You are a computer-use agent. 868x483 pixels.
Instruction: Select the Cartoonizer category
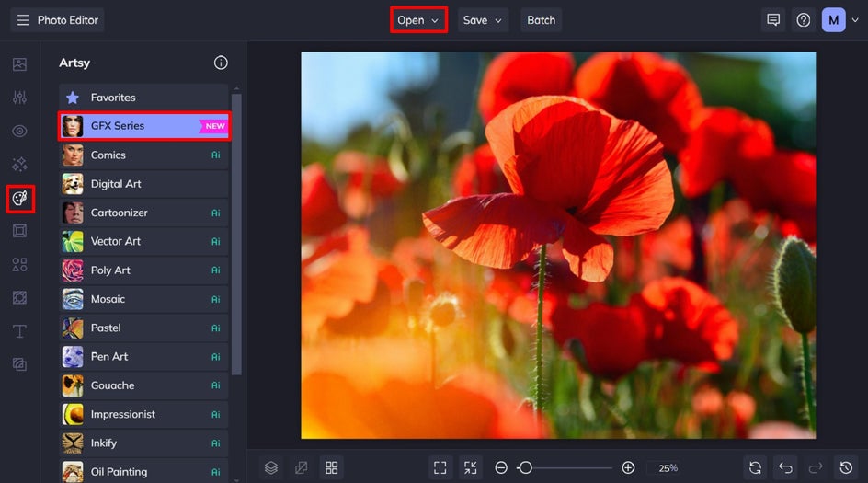pos(144,213)
